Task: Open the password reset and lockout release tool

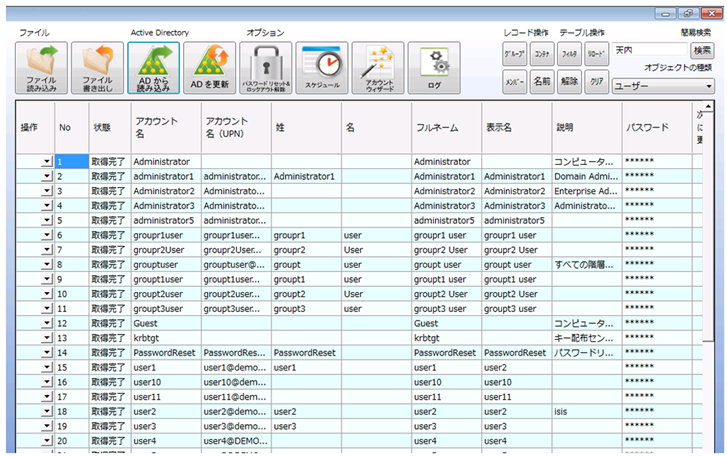Action: 266,68
